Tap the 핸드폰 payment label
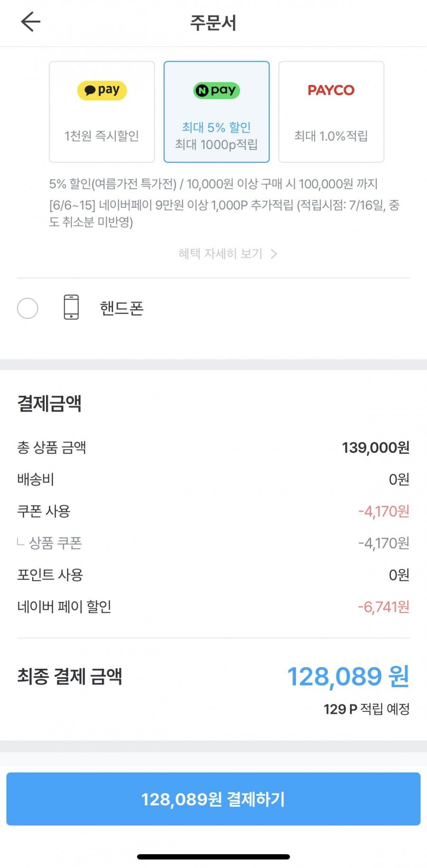427x868 pixels. coord(121,308)
